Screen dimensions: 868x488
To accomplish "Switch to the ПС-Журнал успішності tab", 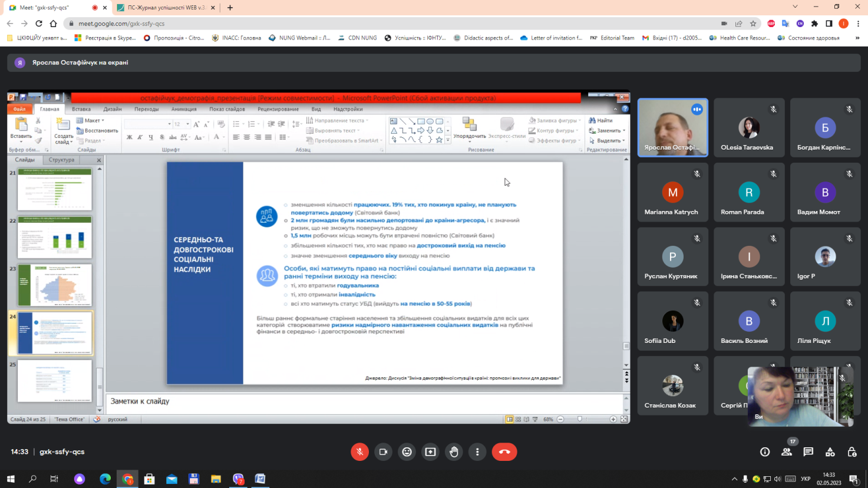I will click(165, 8).
